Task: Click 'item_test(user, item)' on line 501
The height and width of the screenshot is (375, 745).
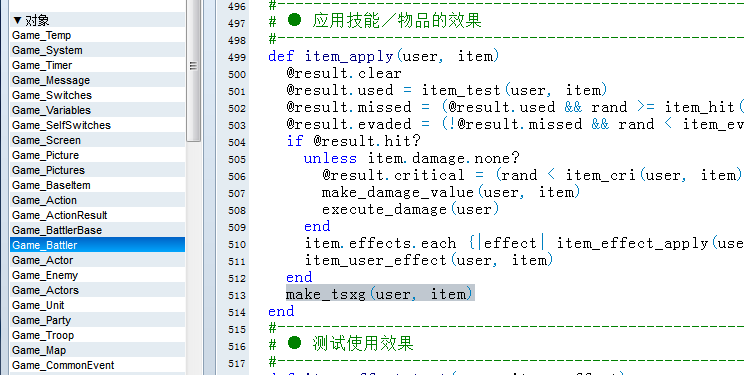Action: [x=514, y=90]
